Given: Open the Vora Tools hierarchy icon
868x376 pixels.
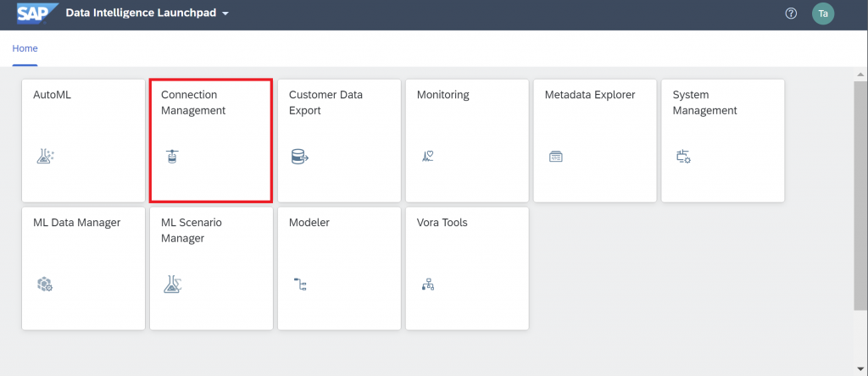Looking at the screenshot, I should click(428, 285).
